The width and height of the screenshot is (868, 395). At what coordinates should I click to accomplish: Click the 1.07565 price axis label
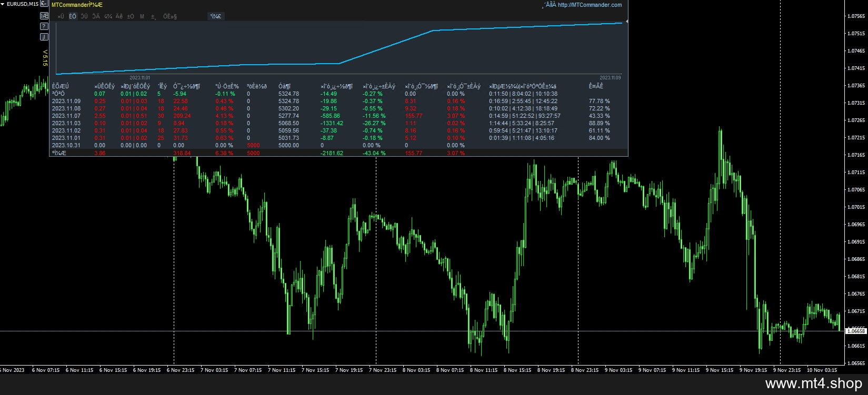[856, 16]
